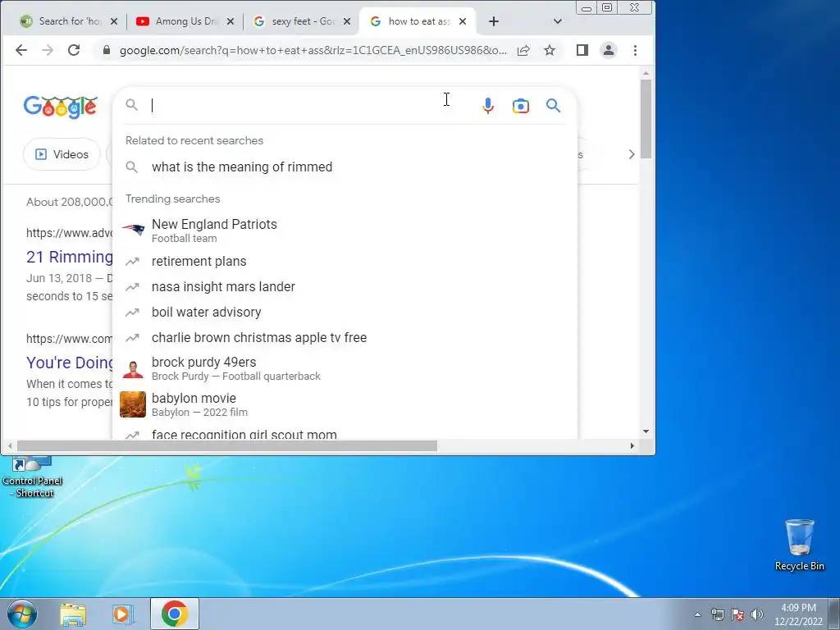
Task: Click horizontal scroll right arrow
Action: click(632, 445)
